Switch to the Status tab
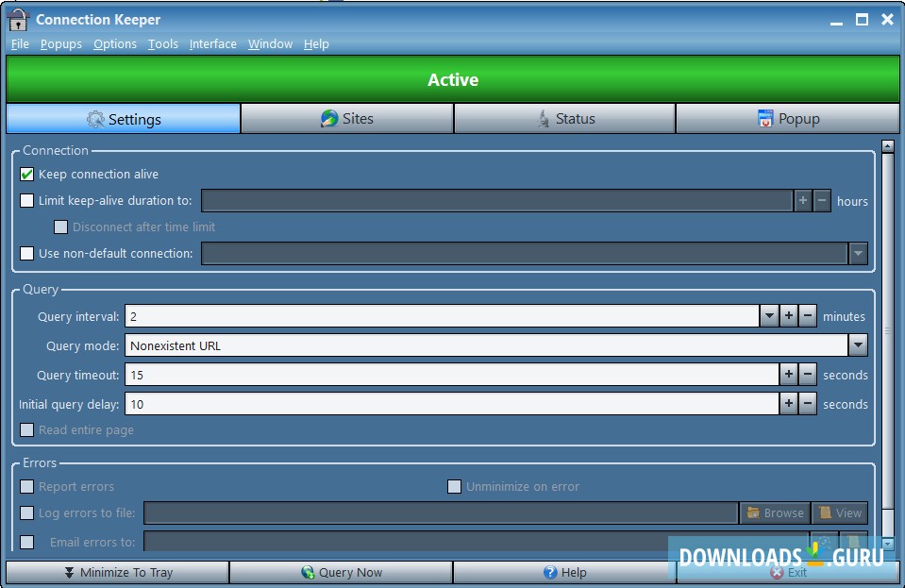905x588 pixels. [x=564, y=119]
